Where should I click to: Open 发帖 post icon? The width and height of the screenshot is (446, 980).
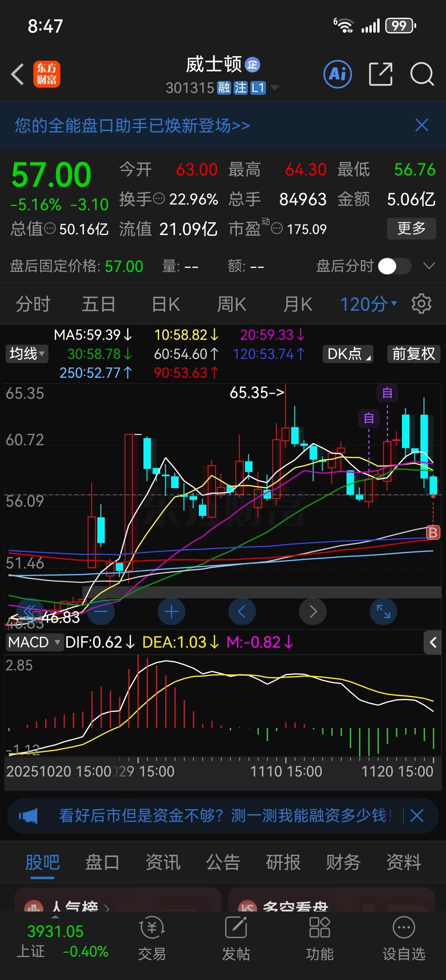(236, 939)
